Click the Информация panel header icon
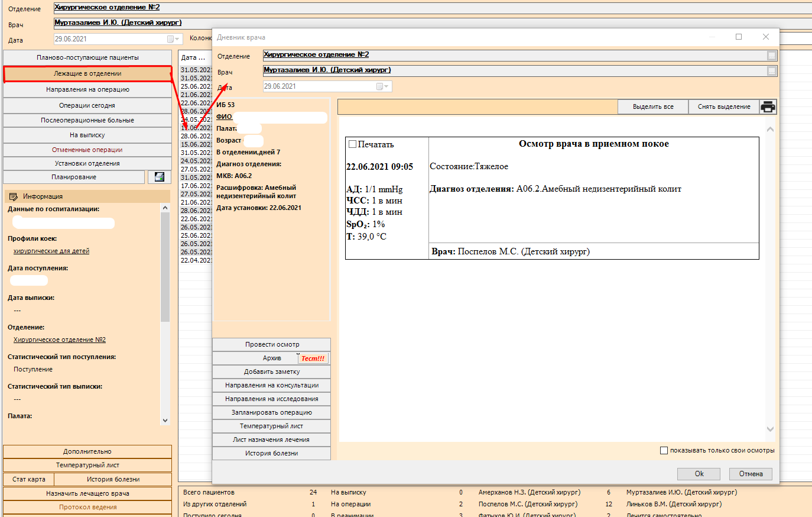The image size is (812, 517). click(14, 196)
